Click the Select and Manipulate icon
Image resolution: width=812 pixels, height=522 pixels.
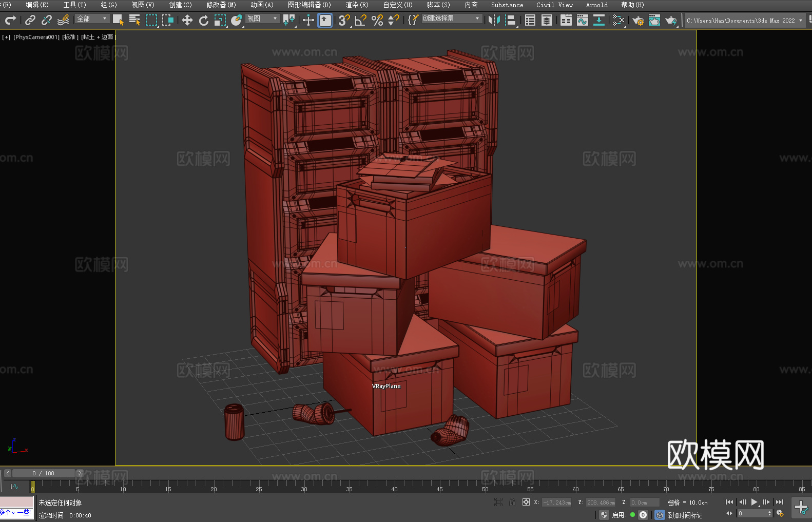click(308, 20)
